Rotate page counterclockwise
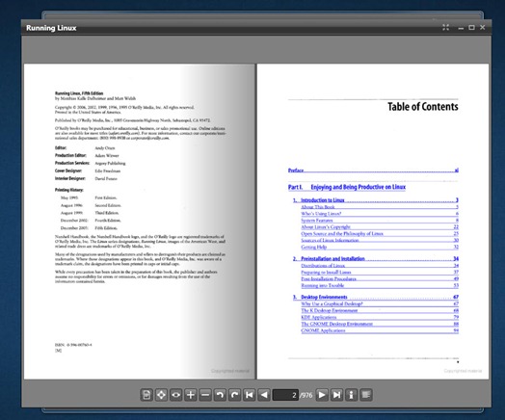The height and width of the screenshot is (420, 505). tap(220, 395)
